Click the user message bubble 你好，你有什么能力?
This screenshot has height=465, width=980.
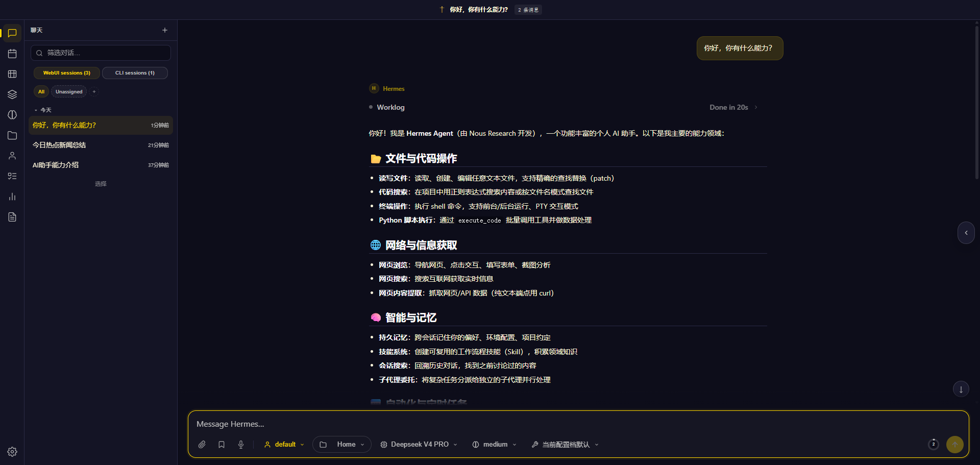click(x=740, y=48)
